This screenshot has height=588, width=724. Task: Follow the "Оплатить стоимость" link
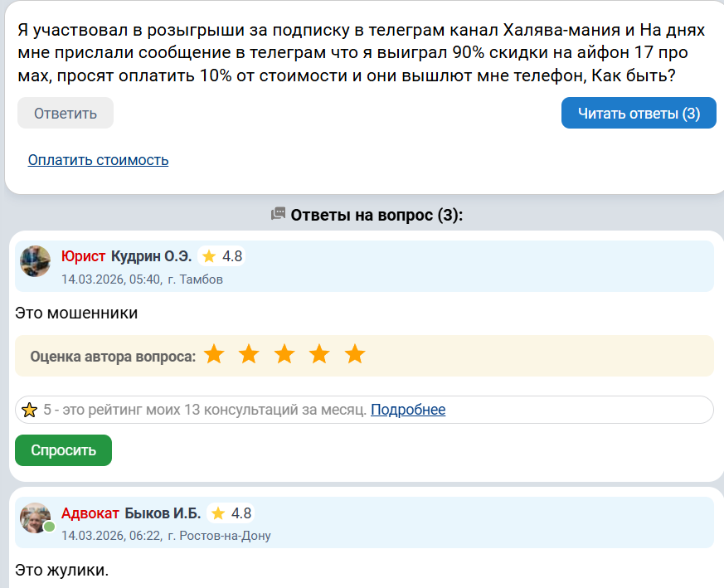(97, 160)
